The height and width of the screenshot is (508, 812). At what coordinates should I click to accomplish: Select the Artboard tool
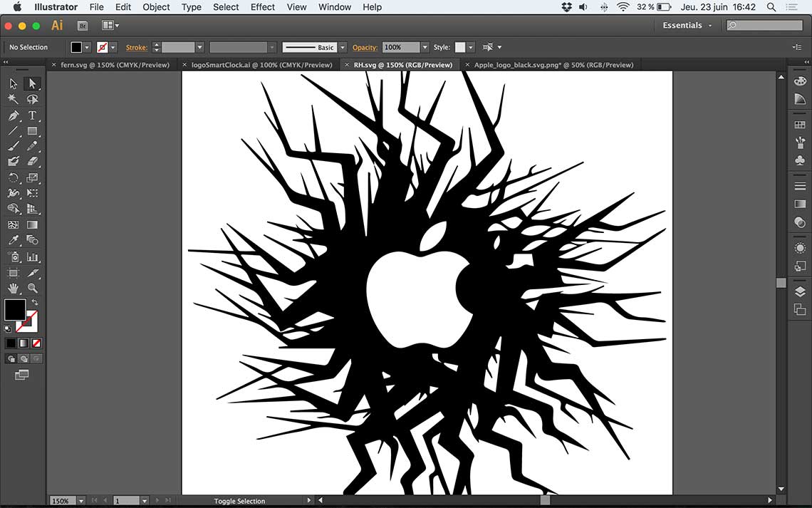click(x=14, y=273)
